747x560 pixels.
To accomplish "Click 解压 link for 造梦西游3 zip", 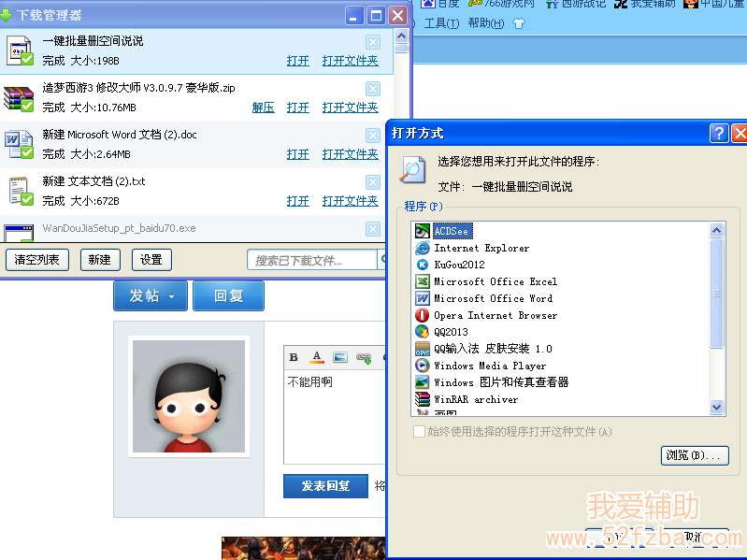I will click(x=263, y=108).
